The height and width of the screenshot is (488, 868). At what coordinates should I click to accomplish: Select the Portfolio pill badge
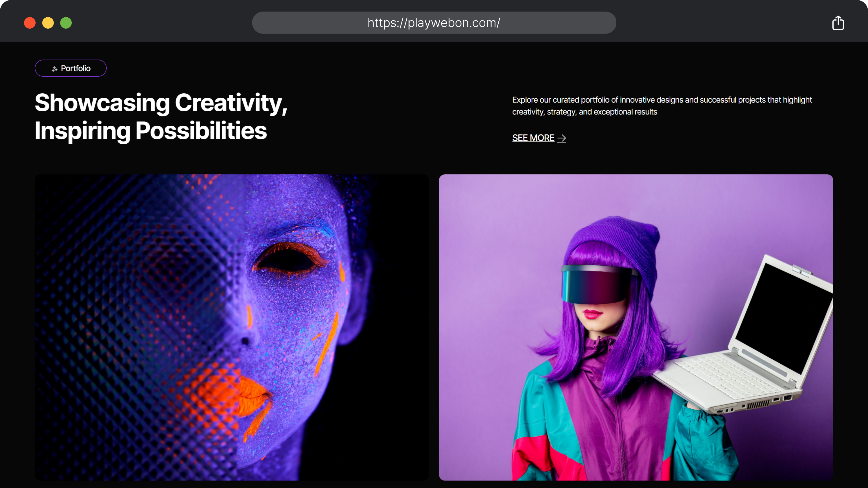(71, 68)
